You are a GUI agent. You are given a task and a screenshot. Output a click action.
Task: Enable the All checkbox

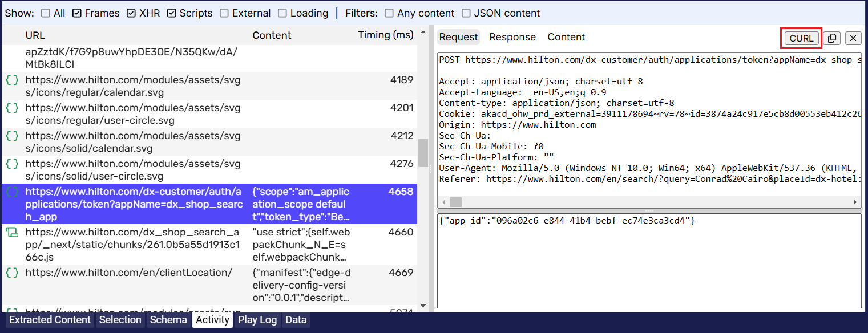coord(46,13)
